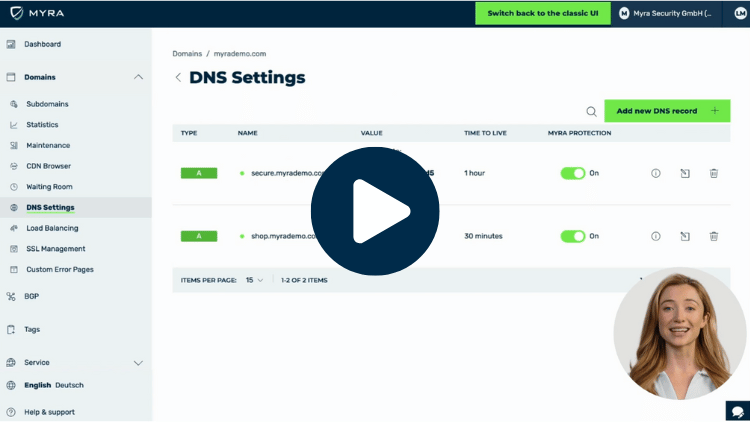The image size is (750, 422).
Task: Click the Statistics chart icon
Action: tap(14, 124)
